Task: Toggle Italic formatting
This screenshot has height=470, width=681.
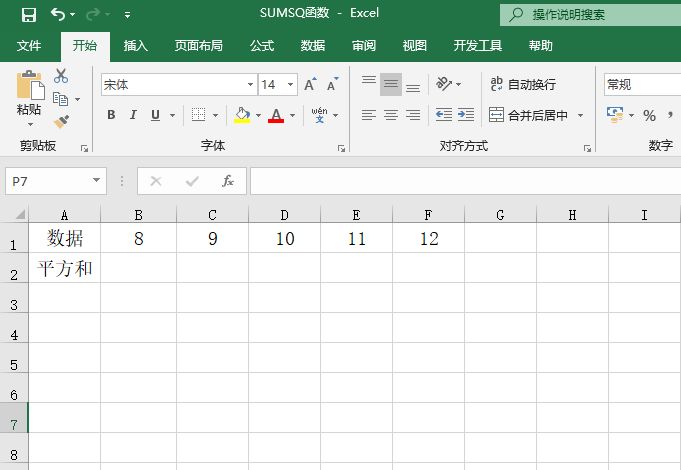Action: tap(134, 115)
